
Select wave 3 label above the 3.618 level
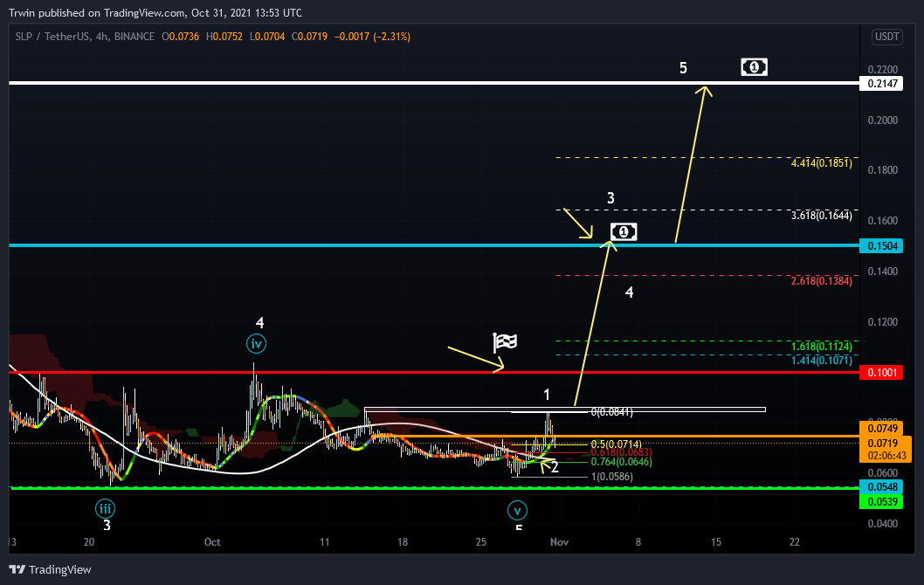point(610,198)
